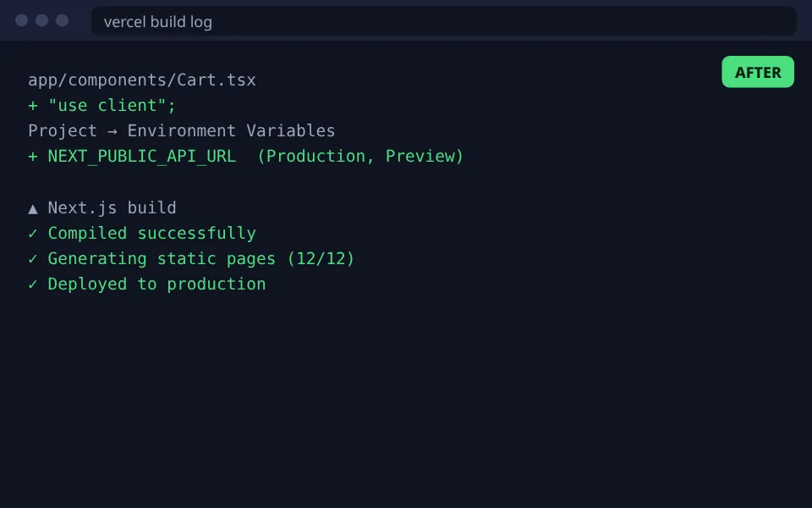Click the 'Deployed to production' log line
Screen dimensions: 812x508
point(146,284)
